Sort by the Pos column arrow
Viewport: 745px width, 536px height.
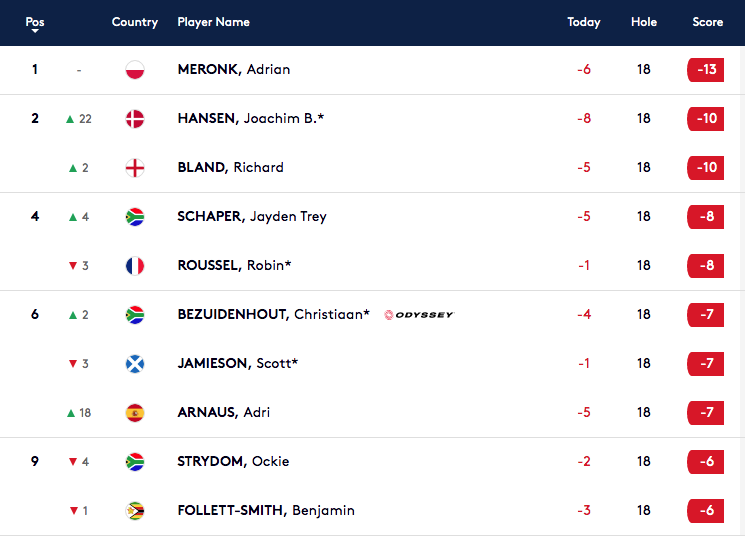coord(35,31)
